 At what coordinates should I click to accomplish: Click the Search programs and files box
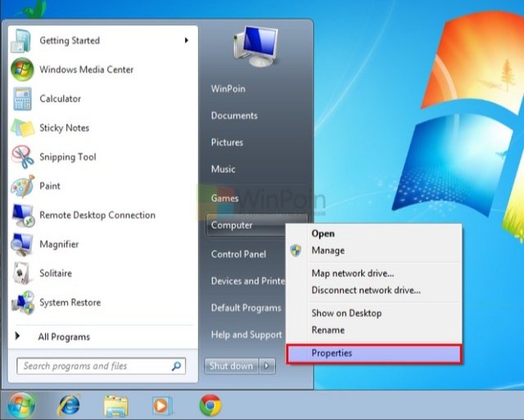[x=101, y=366]
